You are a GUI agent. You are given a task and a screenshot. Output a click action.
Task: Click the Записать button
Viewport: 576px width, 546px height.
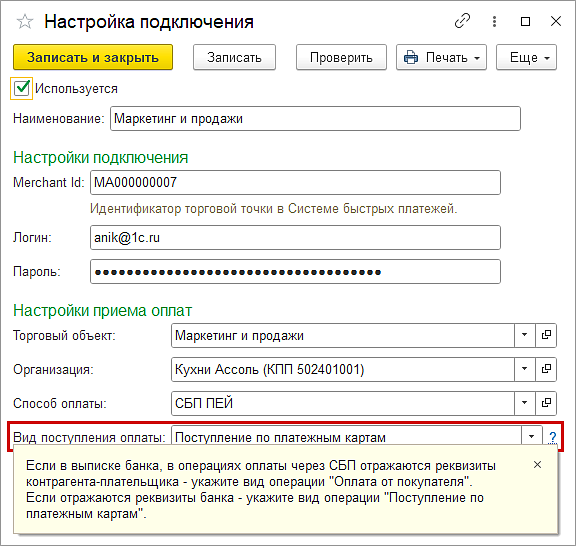tap(234, 57)
